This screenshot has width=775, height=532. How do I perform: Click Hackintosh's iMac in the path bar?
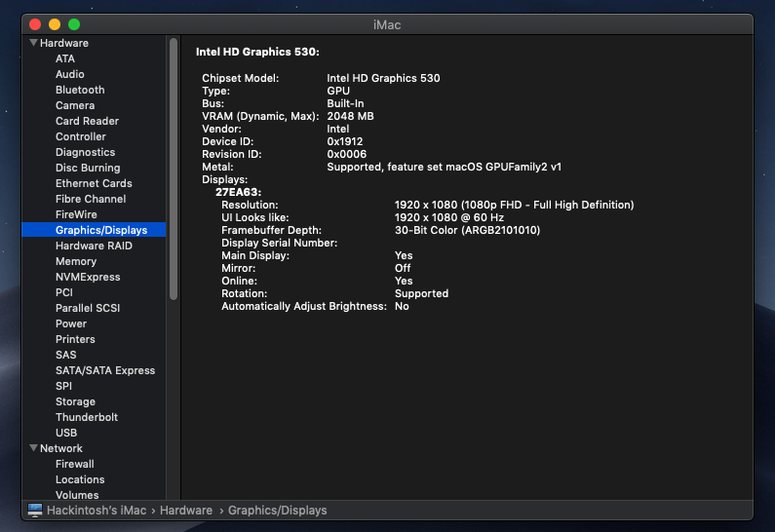click(x=97, y=511)
